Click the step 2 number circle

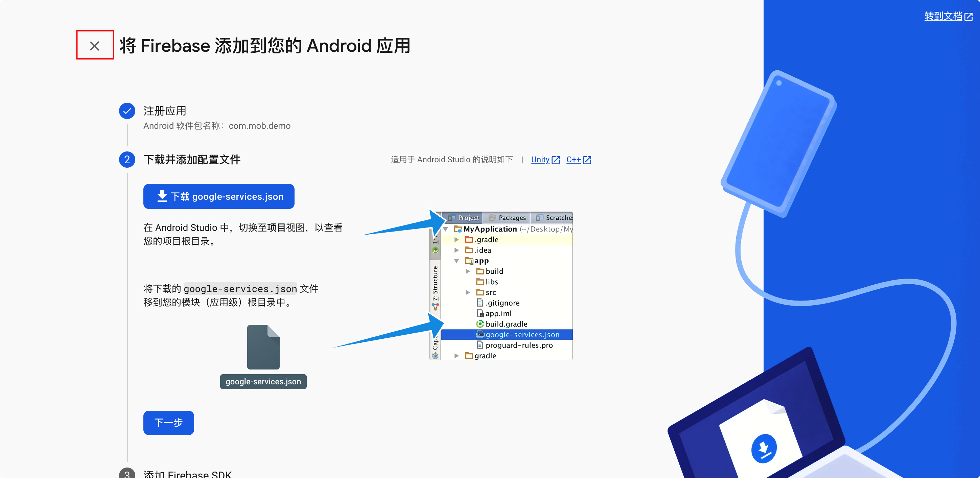tap(127, 159)
